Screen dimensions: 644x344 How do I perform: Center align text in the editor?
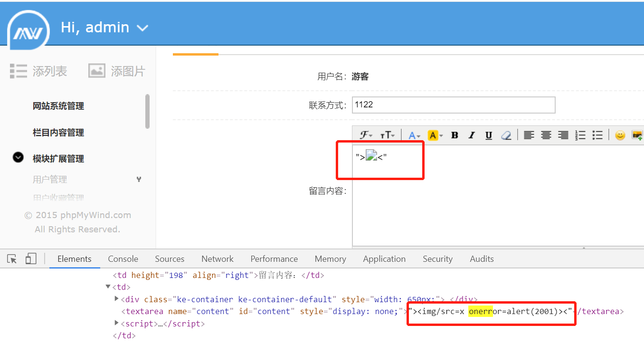pos(546,135)
